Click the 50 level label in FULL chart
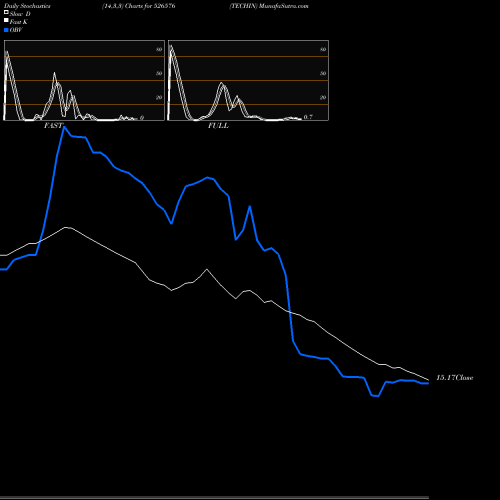Screen dimensions: 500x500 (x=323, y=73)
